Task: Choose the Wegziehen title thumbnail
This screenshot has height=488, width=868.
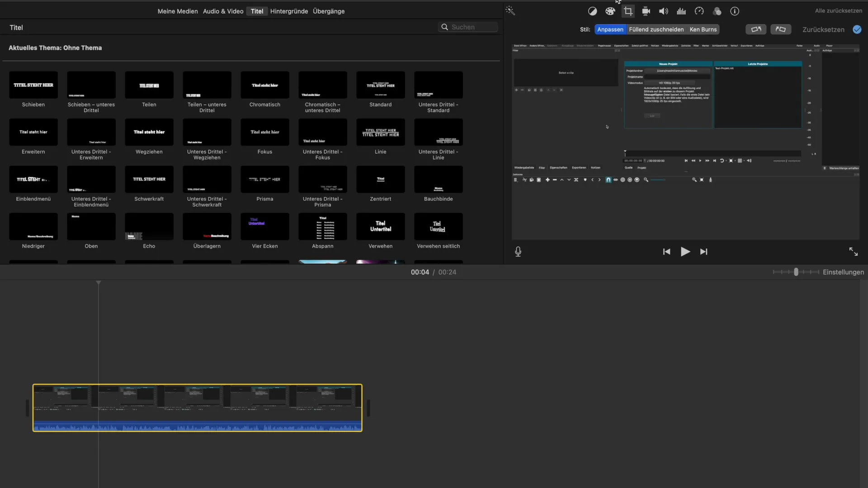Action: coord(149,132)
